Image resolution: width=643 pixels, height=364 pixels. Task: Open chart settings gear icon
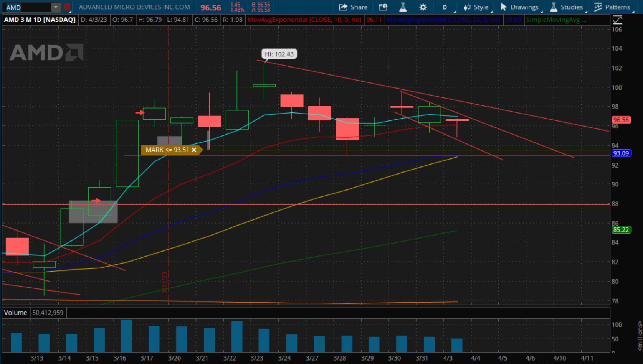pos(423,7)
